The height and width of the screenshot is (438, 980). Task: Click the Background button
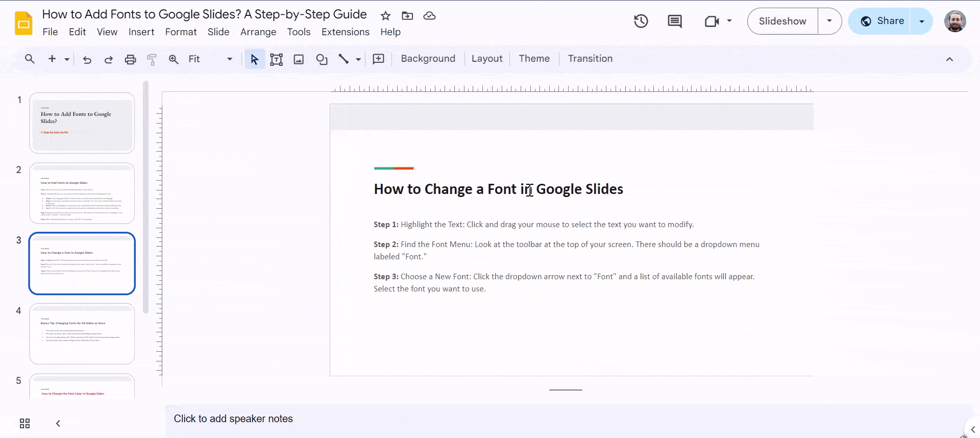click(428, 59)
